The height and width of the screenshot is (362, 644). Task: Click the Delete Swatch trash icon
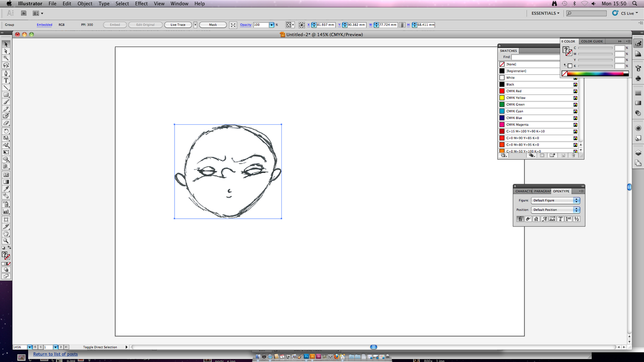coord(574,156)
